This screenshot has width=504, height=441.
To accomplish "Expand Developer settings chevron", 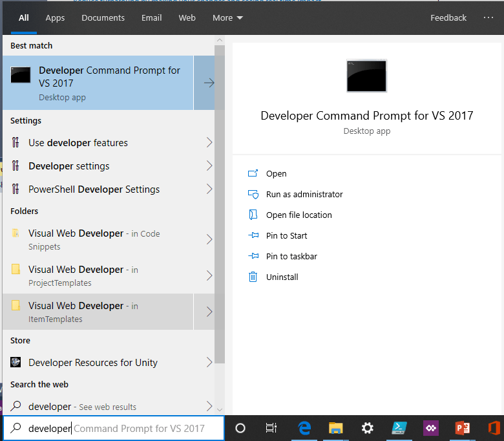I will tap(209, 166).
